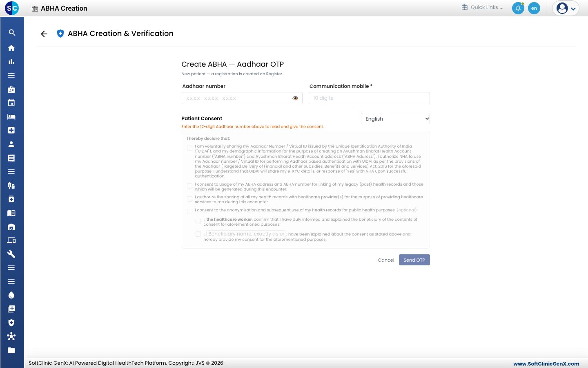588x368 pixels.
Task: Go to the Home icon in the sidebar
Action: [11, 48]
